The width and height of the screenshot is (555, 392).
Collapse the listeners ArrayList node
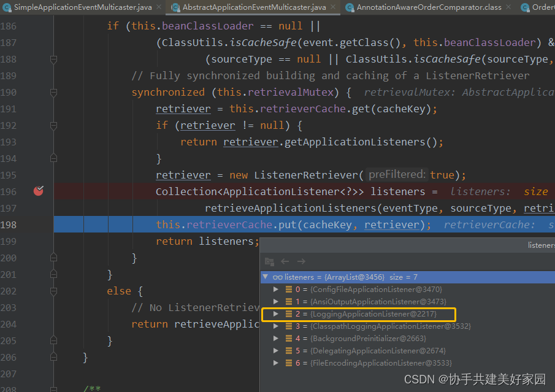266,277
